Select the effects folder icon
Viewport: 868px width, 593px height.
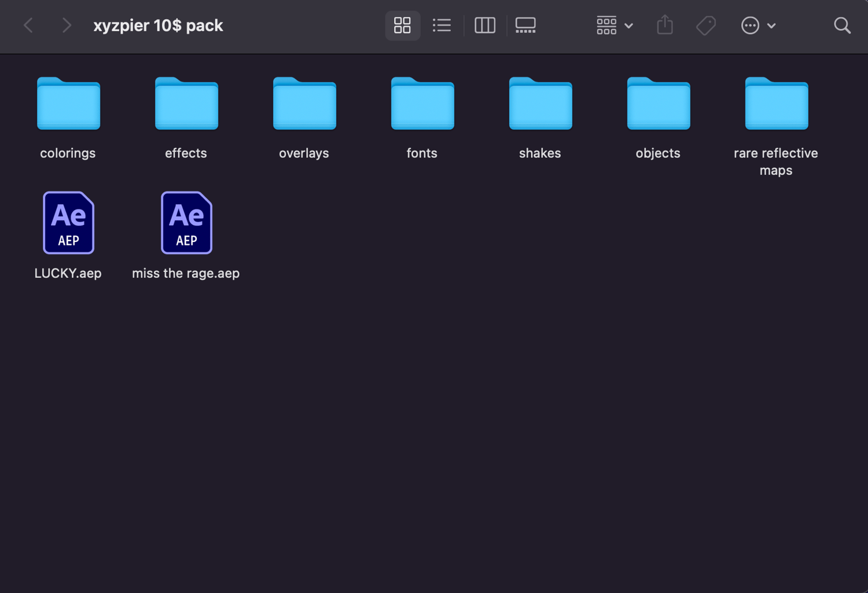pos(186,104)
